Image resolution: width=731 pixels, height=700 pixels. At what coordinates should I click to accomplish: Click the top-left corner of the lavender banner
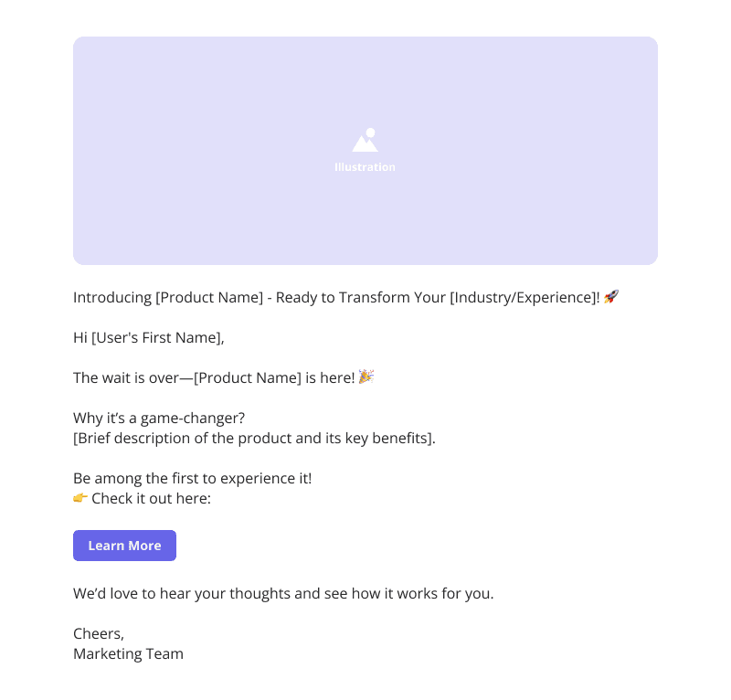[x=78, y=41]
